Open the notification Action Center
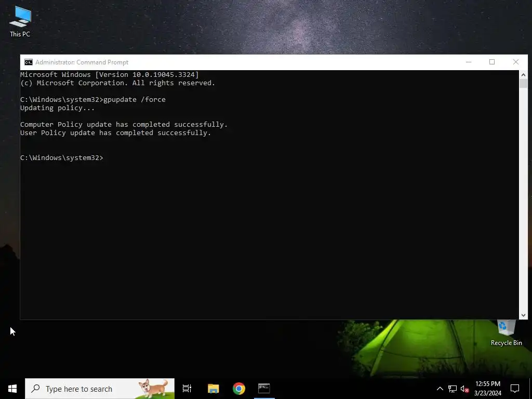 515,389
